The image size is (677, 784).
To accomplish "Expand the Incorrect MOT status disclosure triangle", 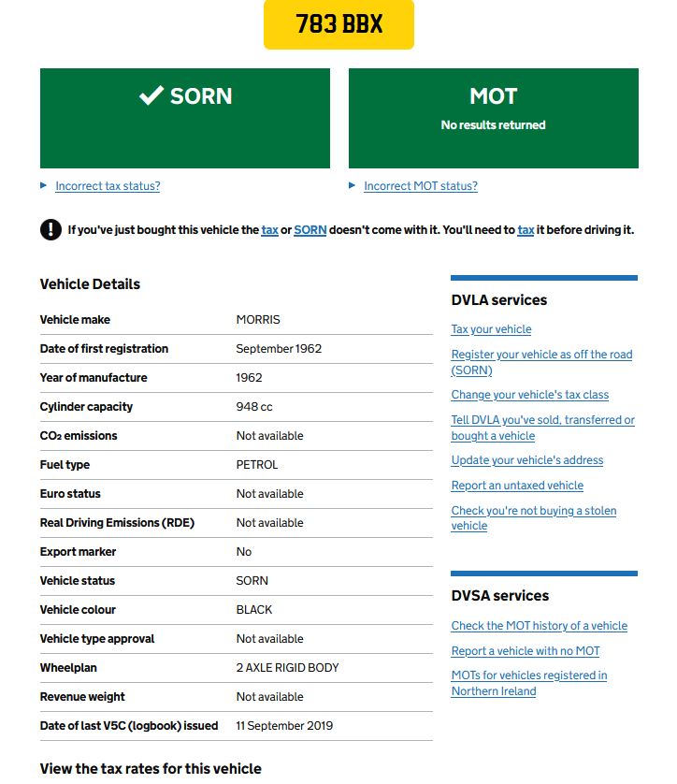I will coord(352,185).
